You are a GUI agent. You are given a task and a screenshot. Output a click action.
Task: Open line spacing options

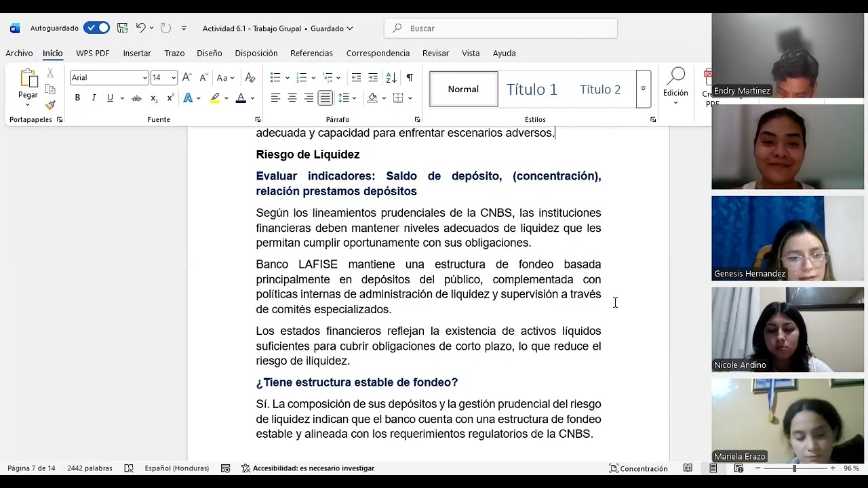tap(344, 98)
